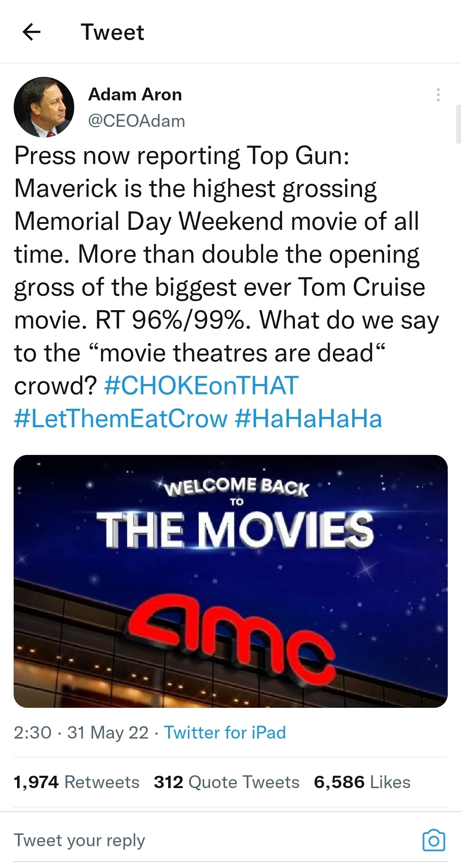Viewport: 461px width, 868px height.
Task: Tap the back arrow icon
Action: tap(31, 32)
